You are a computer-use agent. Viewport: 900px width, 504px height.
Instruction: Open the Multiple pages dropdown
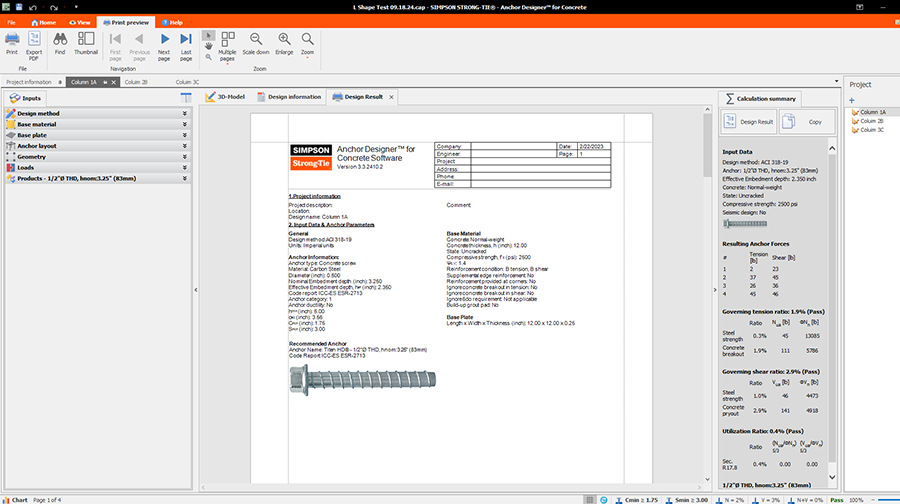pyautogui.click(x=227, y=46)
